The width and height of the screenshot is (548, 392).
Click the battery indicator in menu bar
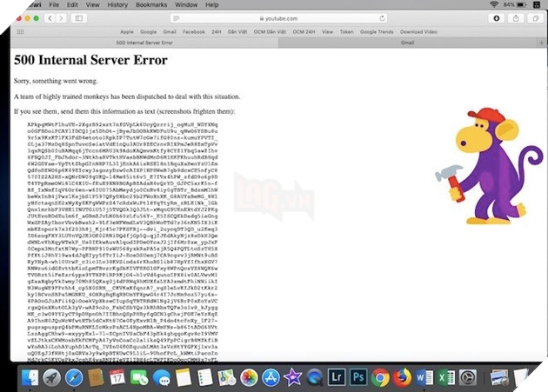point(515,4)
